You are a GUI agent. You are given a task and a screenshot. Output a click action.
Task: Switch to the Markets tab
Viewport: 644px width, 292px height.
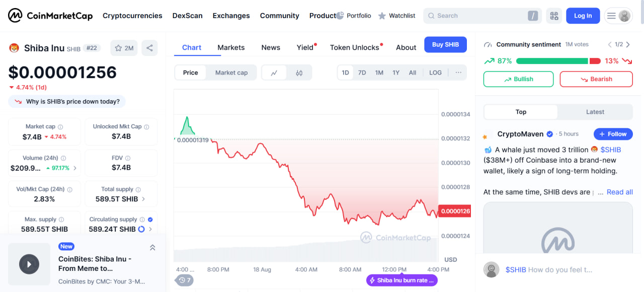click(231, 47)
